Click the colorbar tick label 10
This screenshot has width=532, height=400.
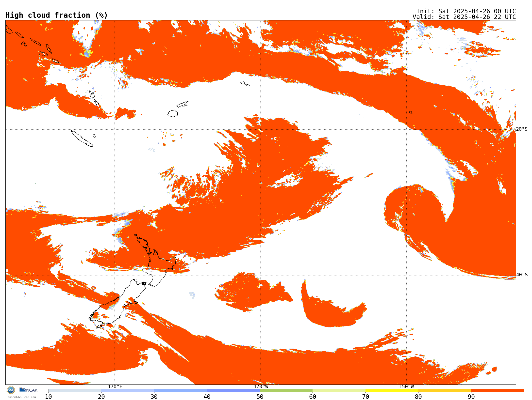49,397
